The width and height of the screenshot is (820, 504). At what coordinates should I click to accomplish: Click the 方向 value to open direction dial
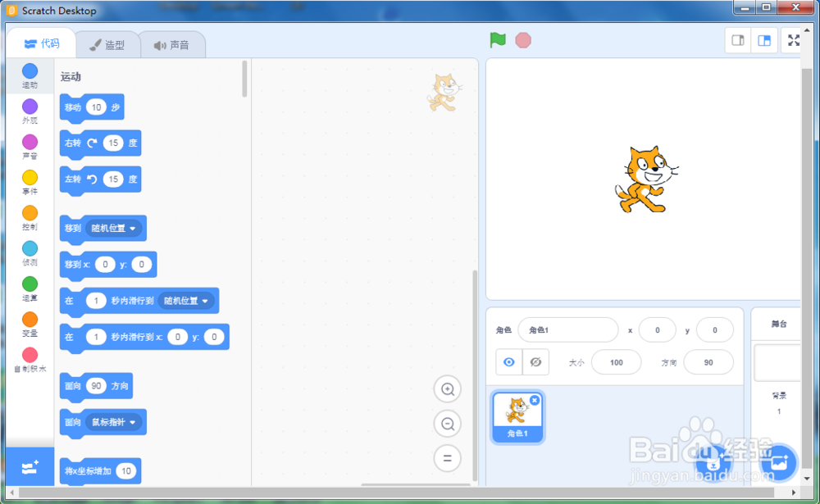[708, 361]
